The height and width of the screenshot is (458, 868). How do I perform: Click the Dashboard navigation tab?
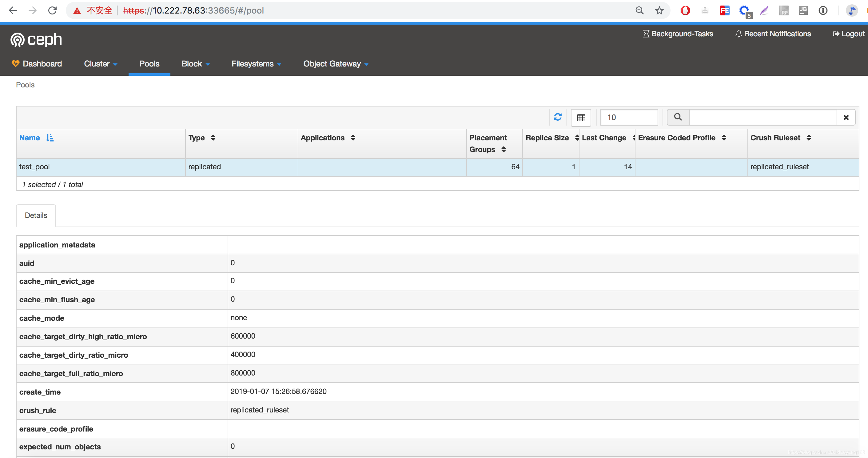click(42, 64)
